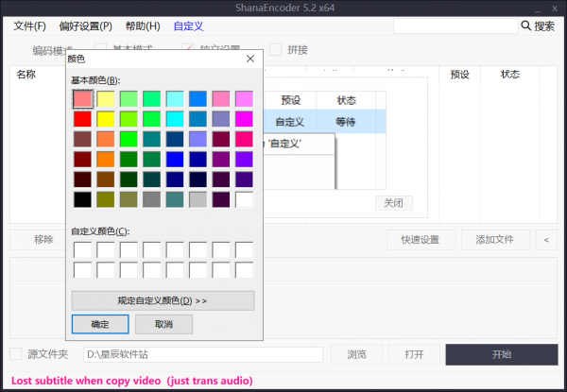Image resolution: width=567 pixels, height=392 pixels.
Task: Close the ShanaEncoder main window
Action: point(555,9)
